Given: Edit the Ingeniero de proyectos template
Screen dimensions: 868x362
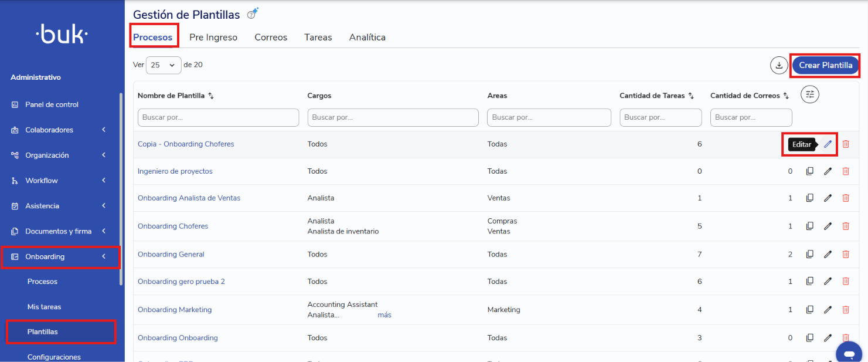Looking at the screenshot, I should click(x=828, y=171).
